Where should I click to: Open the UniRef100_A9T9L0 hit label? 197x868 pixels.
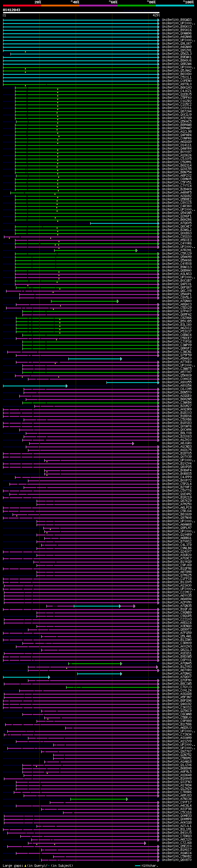tap(177, 84)
